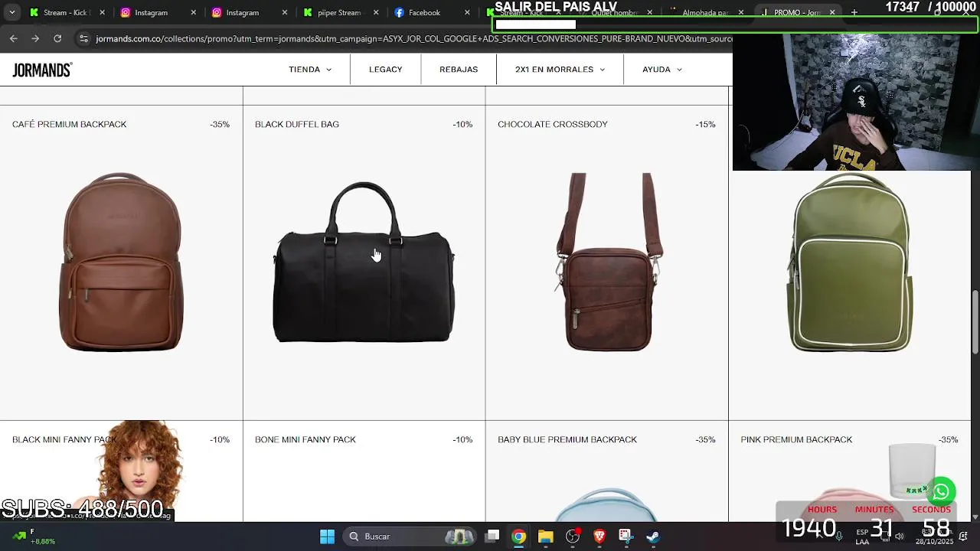Open the browser tab search dropdown

tap(11, 12)
